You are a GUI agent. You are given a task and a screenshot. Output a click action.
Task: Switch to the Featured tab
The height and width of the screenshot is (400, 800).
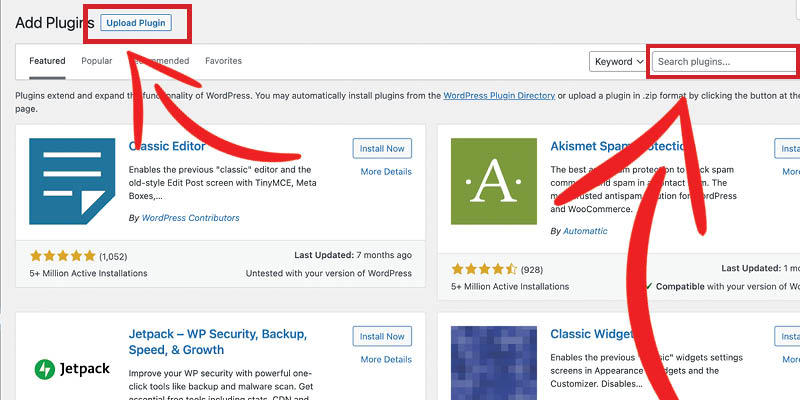click(47, 61)
